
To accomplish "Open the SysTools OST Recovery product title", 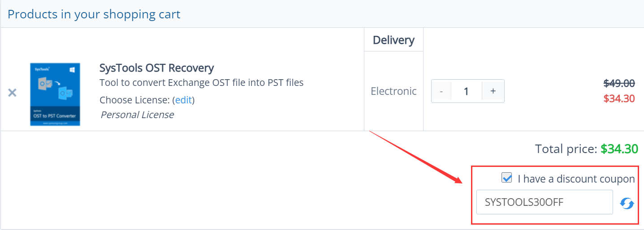I will click(156, 68).
